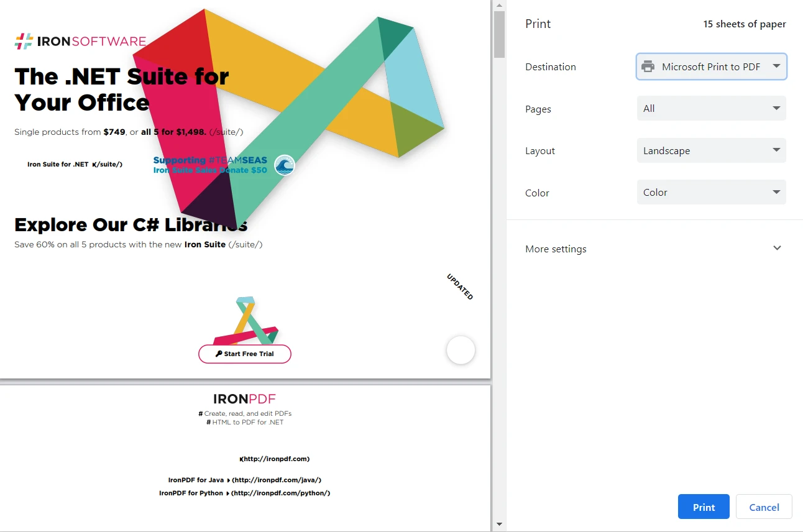Click the 'More settings' label
Image resolution: width=803 pixels, height=532 pixels.
pos(556,249)
